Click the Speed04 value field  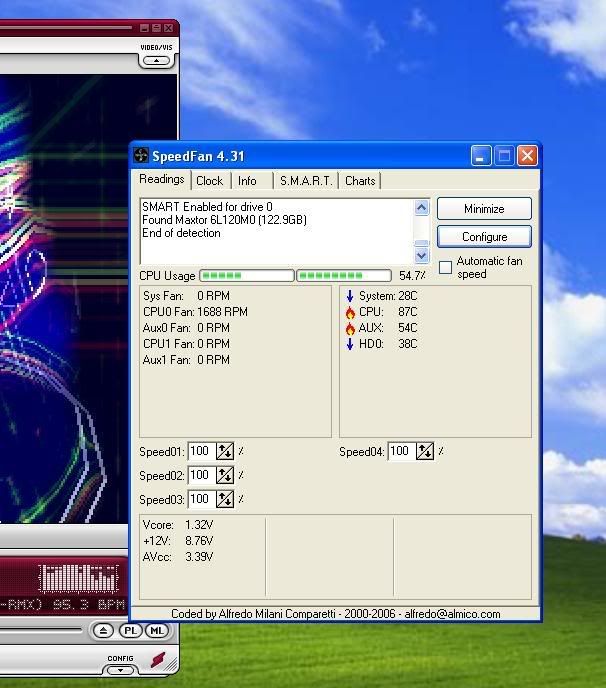pyautogui.click(x=402, y=451)
